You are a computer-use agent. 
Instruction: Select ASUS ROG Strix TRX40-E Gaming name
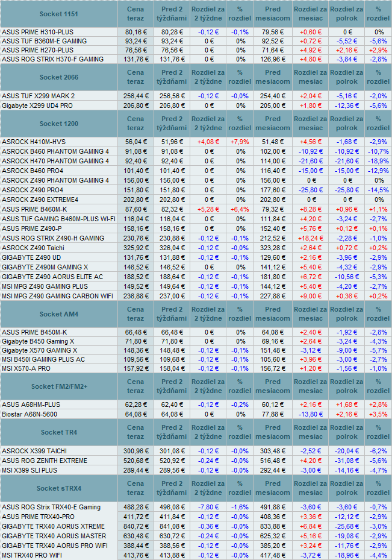click(51, 507)
